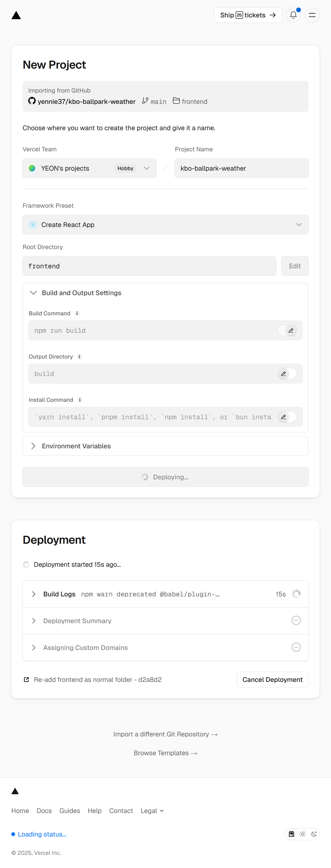This screenshot has height=868, width=331.
Task: Click the Project Name input field
Action: pos(241,168)
